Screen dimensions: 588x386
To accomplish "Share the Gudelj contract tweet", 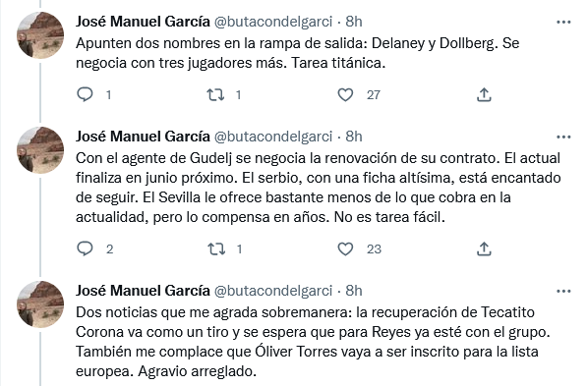I will [484, 248].
